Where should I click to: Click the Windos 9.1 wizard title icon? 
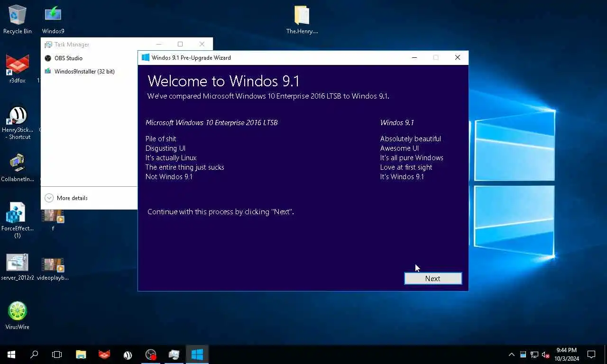146,58
